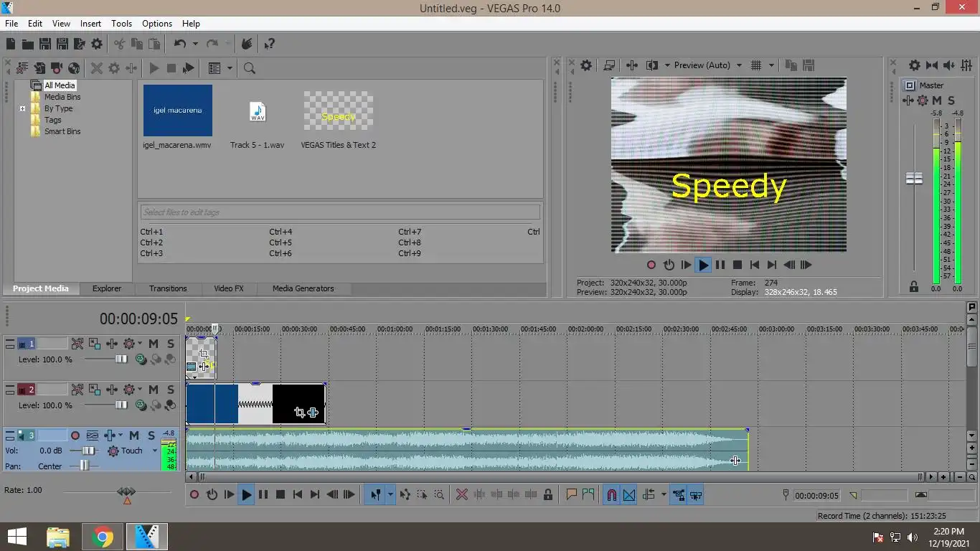The image size is (980, 551).
Task: Select the Media Bins folder
Action: pos(62,97)
